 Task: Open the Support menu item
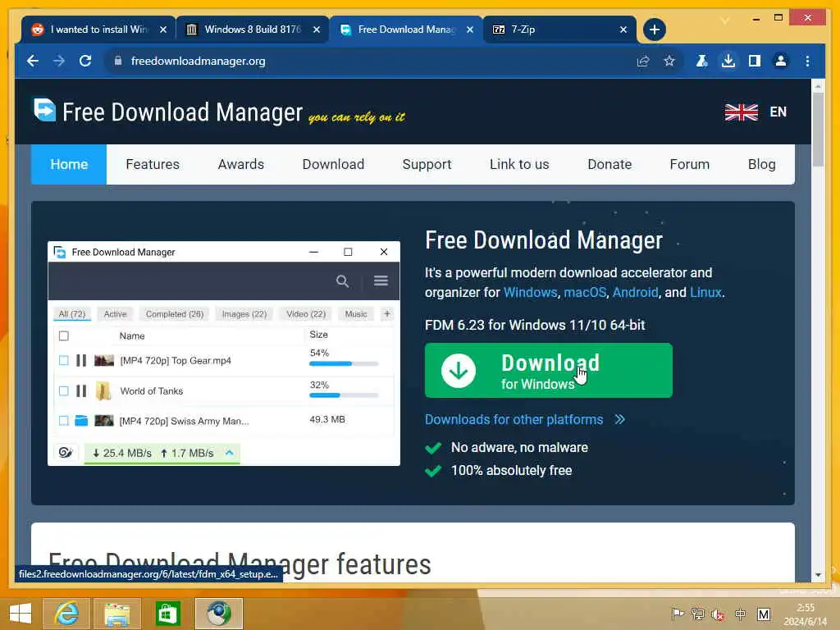427,164
